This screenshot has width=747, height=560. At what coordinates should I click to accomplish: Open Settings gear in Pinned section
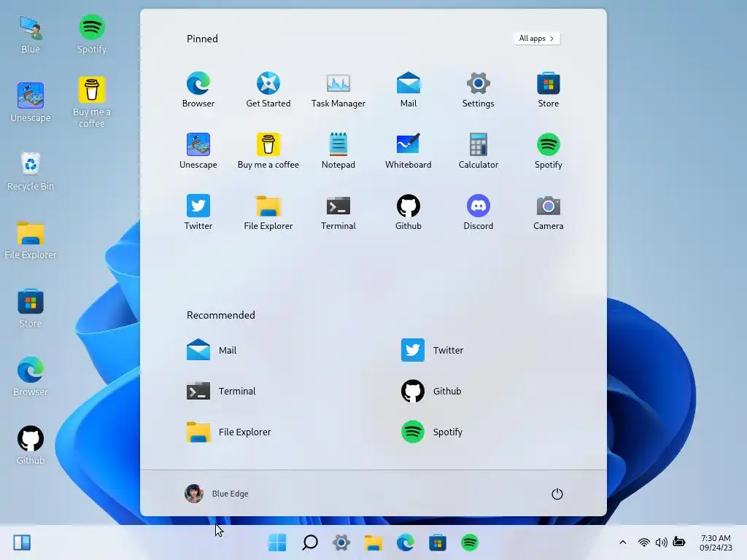click(479, 90)
